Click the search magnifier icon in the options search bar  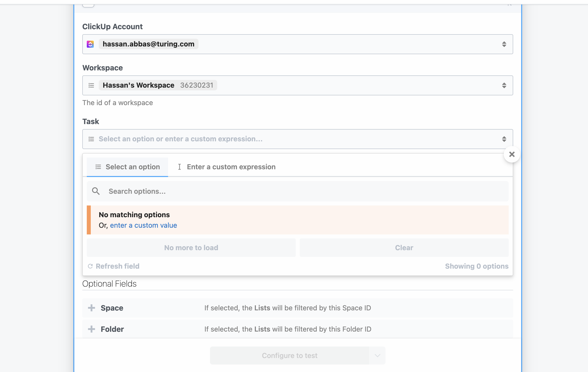(x=96, y=191)
